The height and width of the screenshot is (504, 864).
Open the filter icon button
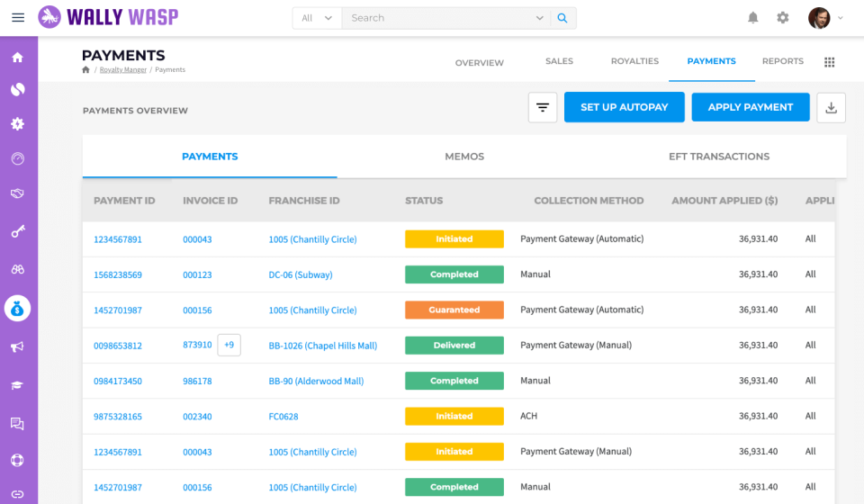pos(543,108)
